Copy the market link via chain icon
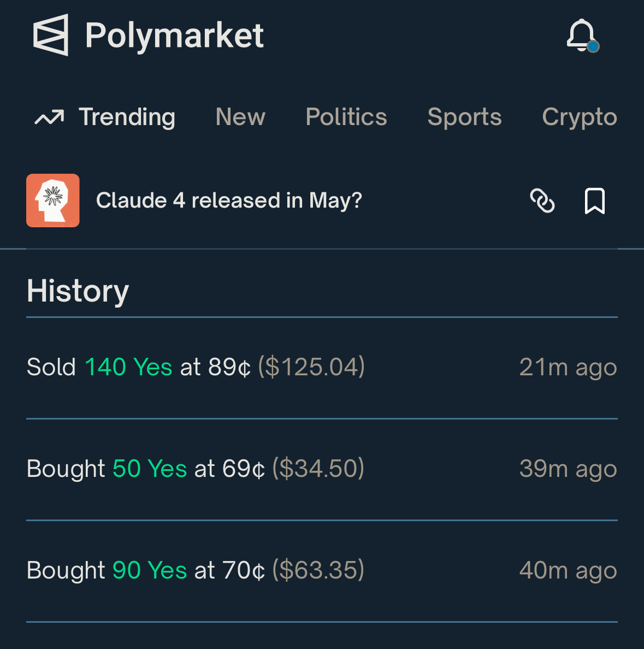This screenshot has width=644, height=649. click(542, 200)
